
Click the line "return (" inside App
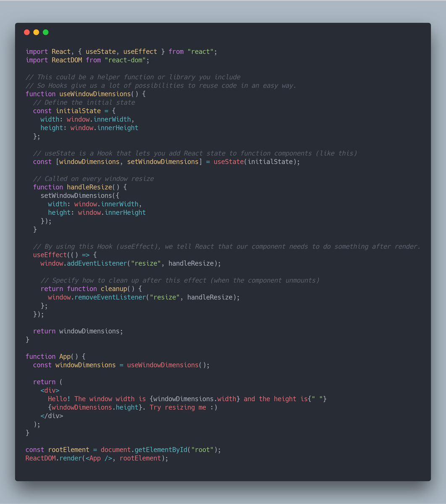tap(48, 382)
